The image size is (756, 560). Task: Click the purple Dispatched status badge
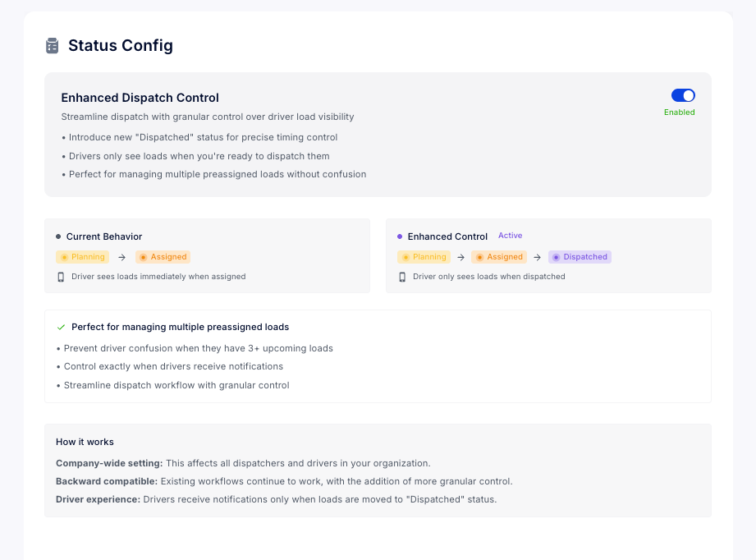click(580, 257)
